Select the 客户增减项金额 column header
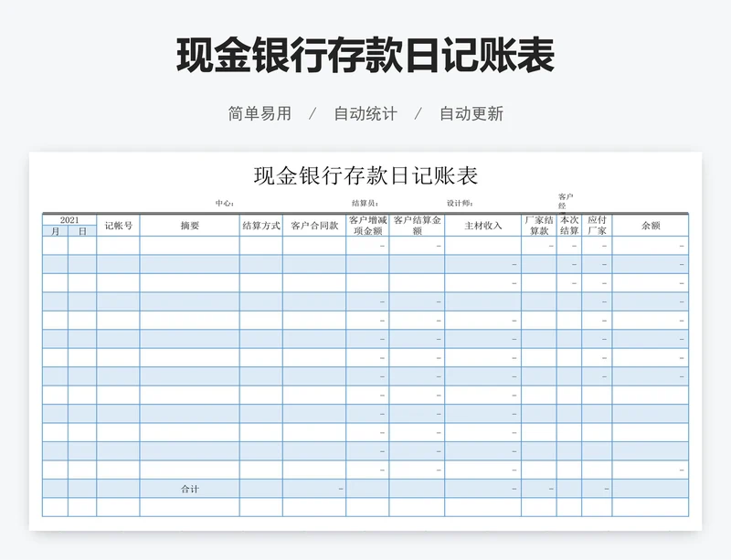 click(x=368, y=226)
